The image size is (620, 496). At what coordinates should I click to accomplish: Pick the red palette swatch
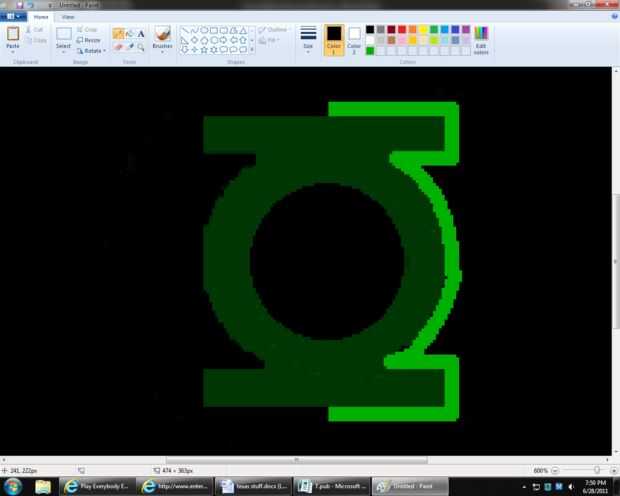pos(402,29)
